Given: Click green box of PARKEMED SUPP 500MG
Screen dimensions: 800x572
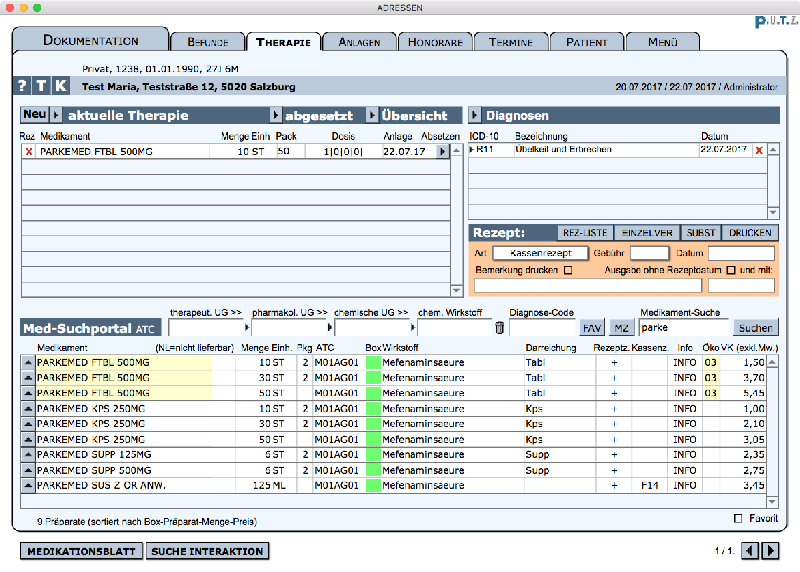Looking at the screenshot, I should [x=373, y=470].
